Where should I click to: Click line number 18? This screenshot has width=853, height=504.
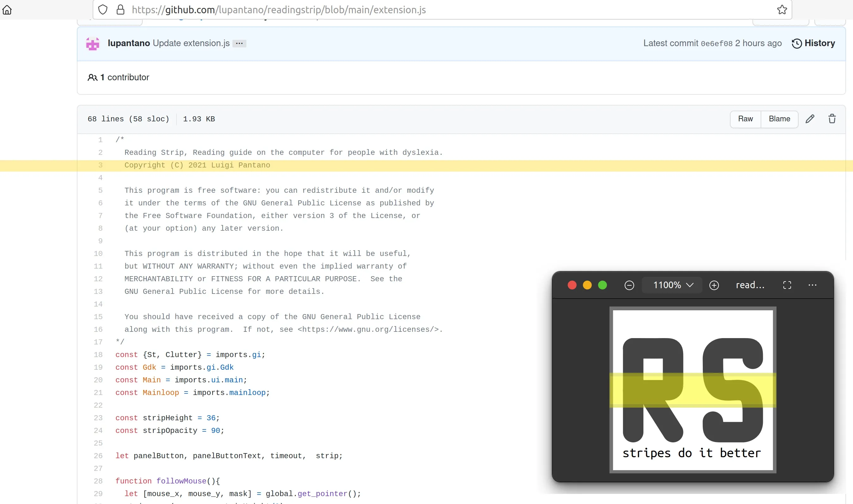[98, 355]
